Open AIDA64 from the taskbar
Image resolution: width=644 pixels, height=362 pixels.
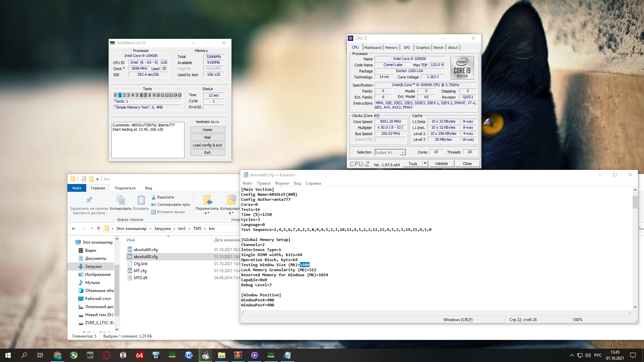tap(139, 355)
